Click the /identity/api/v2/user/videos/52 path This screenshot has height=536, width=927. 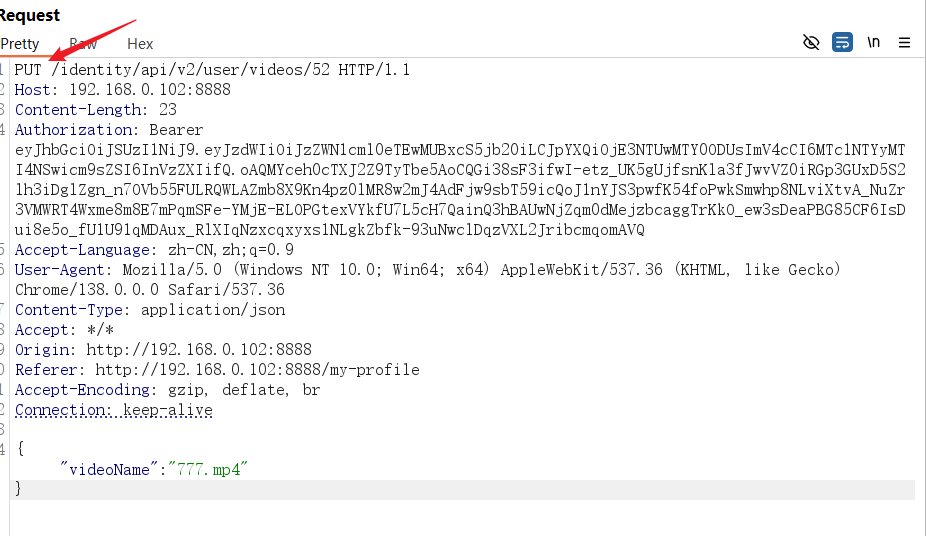pos(190,70)
